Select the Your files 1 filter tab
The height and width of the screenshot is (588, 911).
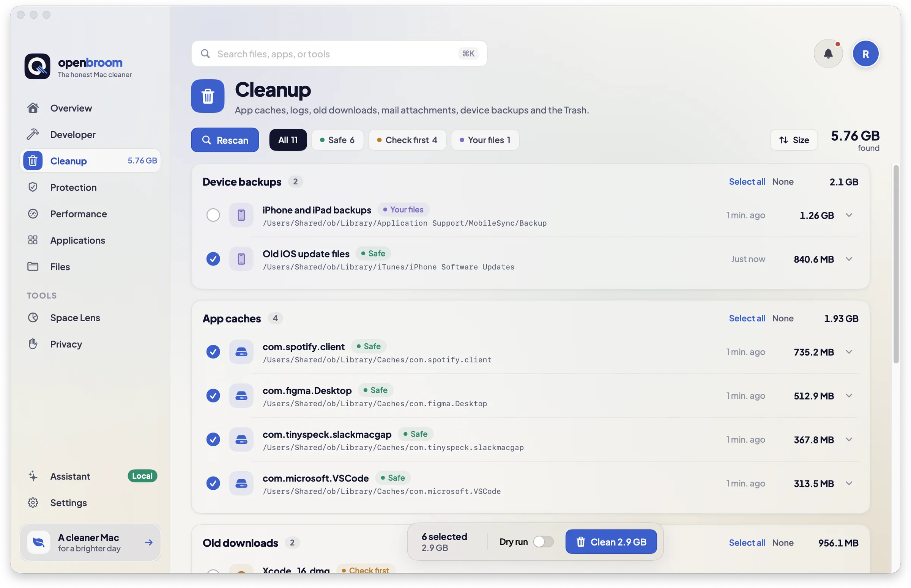click(485, 140)
